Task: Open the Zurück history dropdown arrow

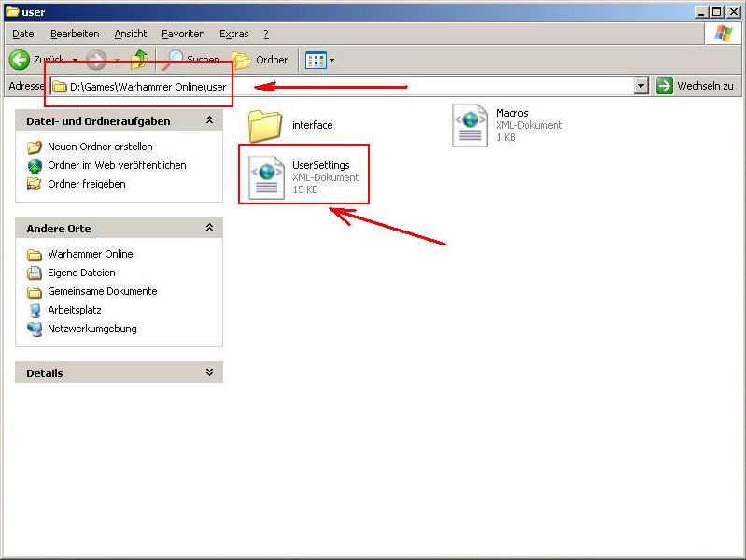Action: [76, 60]
